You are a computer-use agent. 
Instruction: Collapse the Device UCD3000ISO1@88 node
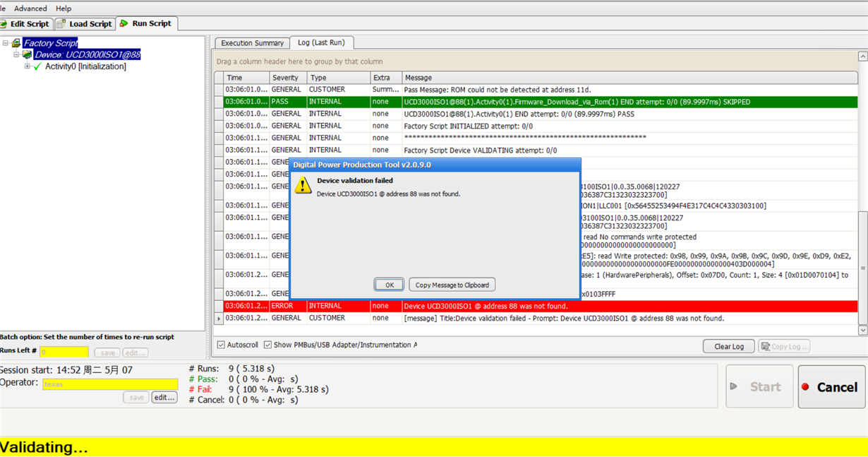[x=16, y=54]
